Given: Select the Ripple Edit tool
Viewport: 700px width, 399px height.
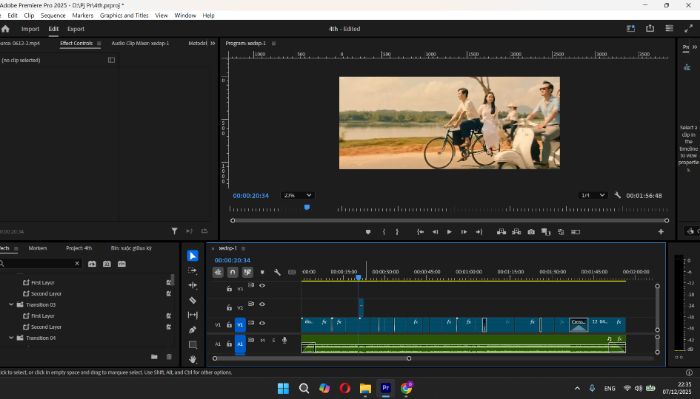Looking at the screenshot, I should (192, 285).
